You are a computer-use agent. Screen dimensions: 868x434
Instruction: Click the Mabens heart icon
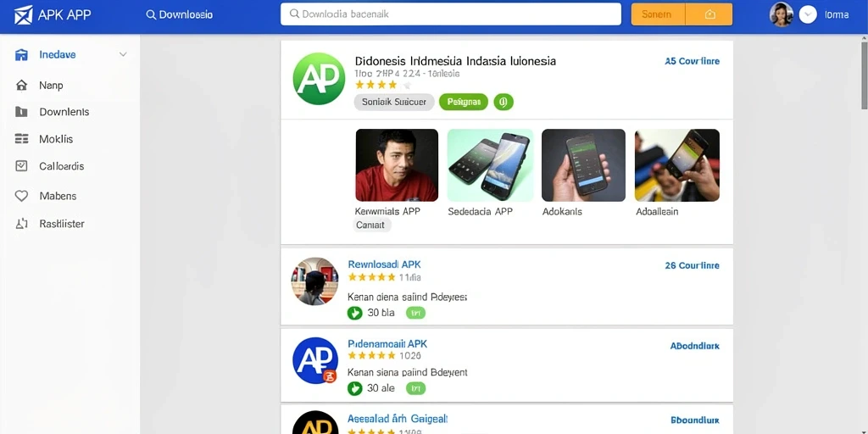[21, 196]
